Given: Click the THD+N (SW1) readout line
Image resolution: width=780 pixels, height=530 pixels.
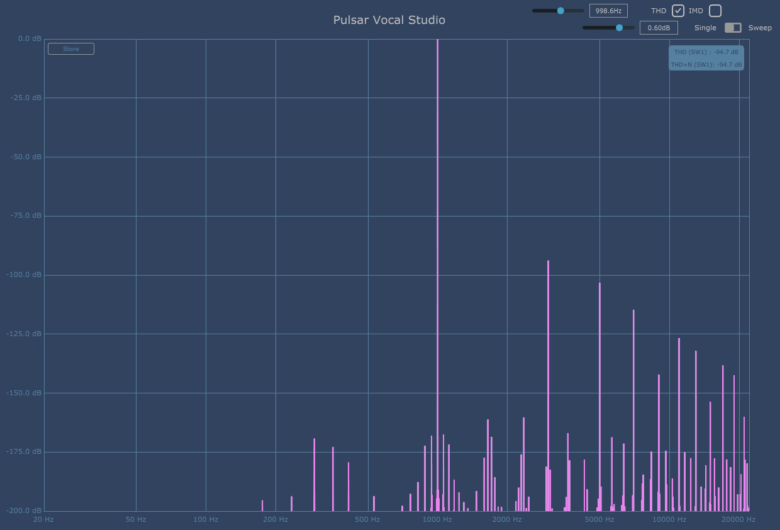Looking at the screenshot, I should point(706,64).
